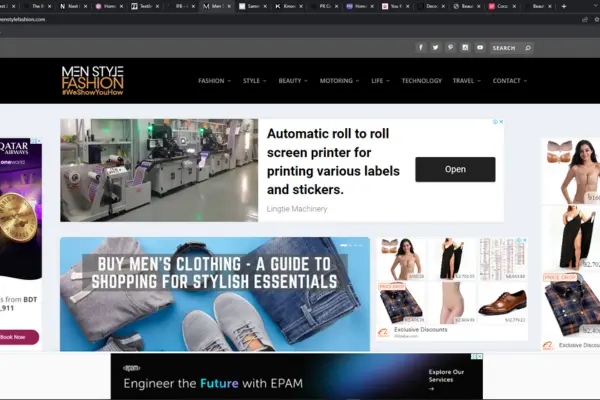Screen dimensions: 600x400
Task: Open the Buy Men's Clothing guide article
Action: [215, 294]
